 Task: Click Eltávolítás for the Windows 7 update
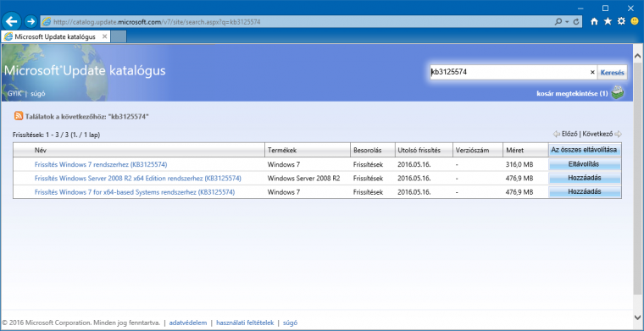tap(585, 164)
